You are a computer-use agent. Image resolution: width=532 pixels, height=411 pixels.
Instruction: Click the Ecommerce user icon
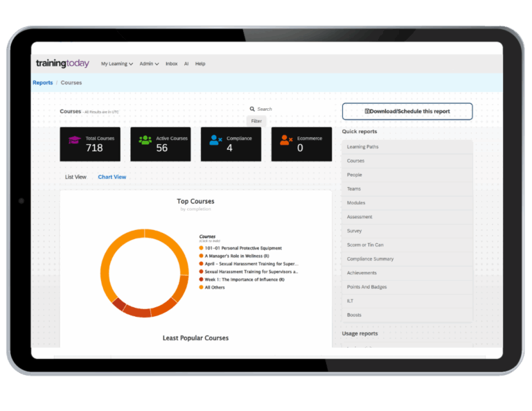click(286, 140)
